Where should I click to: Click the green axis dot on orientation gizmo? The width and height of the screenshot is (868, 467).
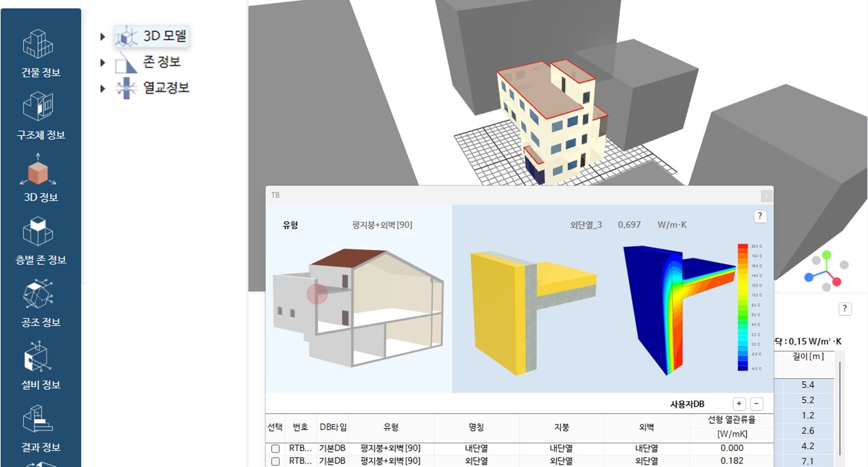pyautogui.click(x=827, y=255)
